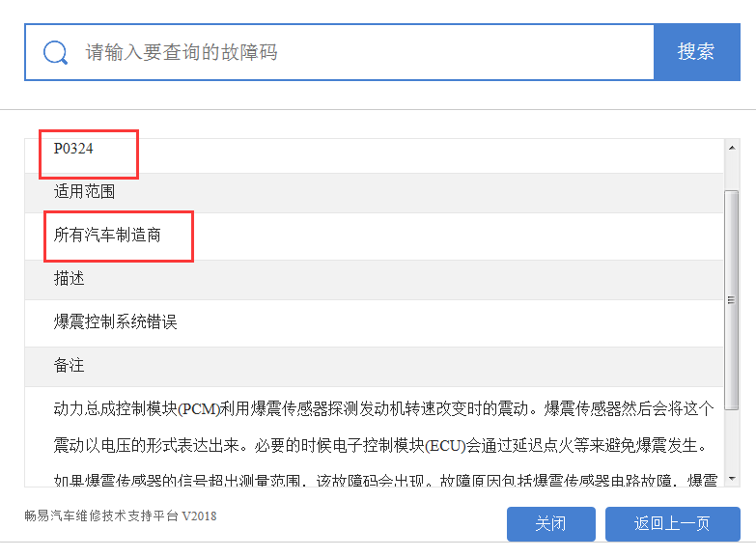Click the remark line starting 震动以电压

(380, 445)
